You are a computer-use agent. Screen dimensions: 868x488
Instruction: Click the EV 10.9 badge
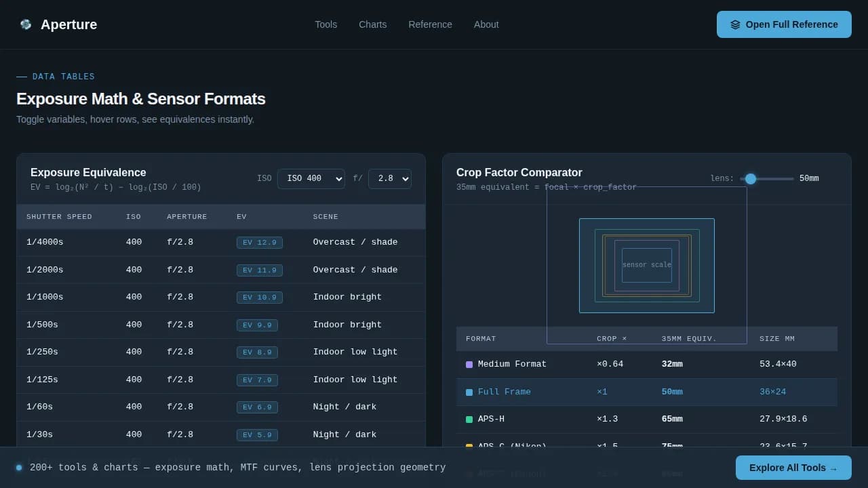[260, 298]
